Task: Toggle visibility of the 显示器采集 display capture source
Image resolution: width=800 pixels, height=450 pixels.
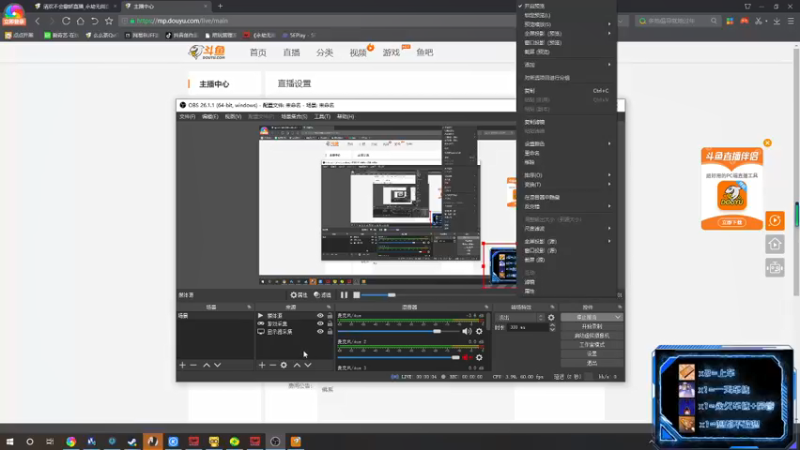Action: (x=320, y=332)
